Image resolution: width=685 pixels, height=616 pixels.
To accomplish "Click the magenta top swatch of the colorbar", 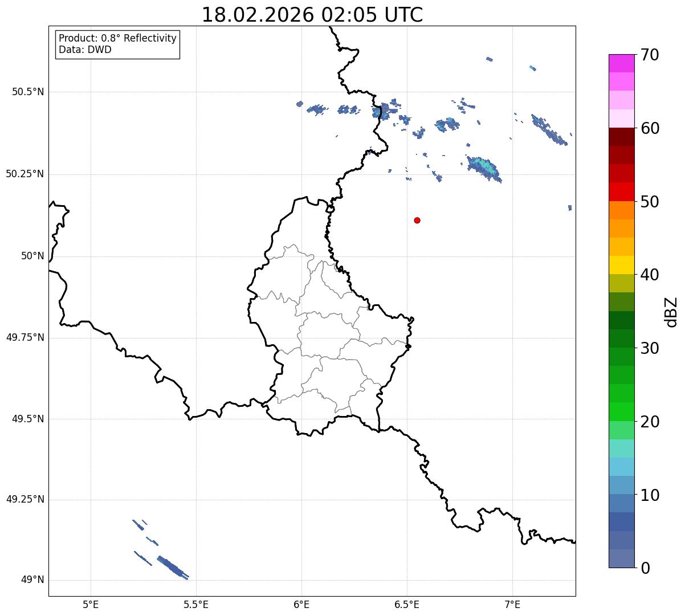I will tap(621, 63).
